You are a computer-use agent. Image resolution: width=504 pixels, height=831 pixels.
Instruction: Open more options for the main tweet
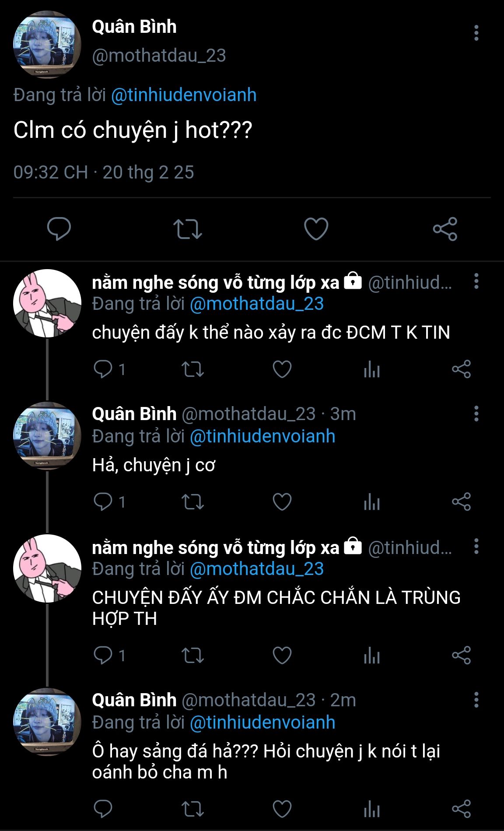point(476,33)
